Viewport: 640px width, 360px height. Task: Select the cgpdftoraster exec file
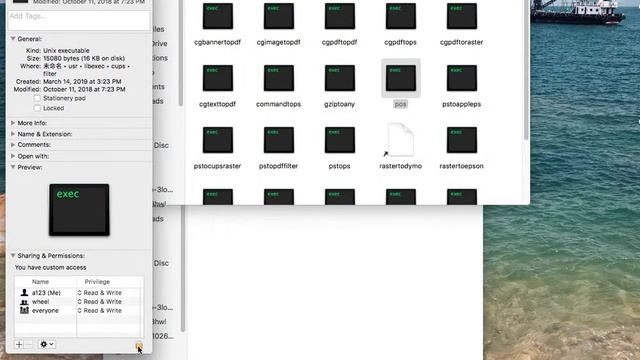(x=462, y=16)
